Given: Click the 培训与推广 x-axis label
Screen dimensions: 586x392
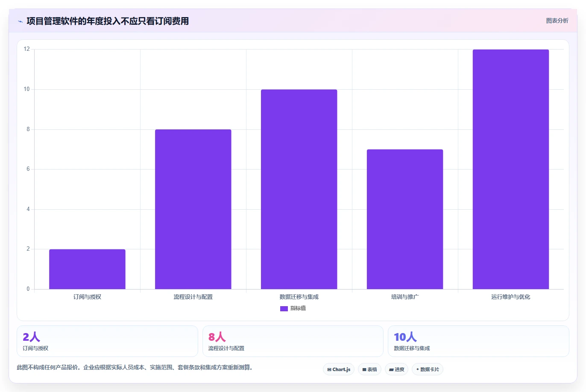Looking at the screenshot, I should tap(405, 297).
